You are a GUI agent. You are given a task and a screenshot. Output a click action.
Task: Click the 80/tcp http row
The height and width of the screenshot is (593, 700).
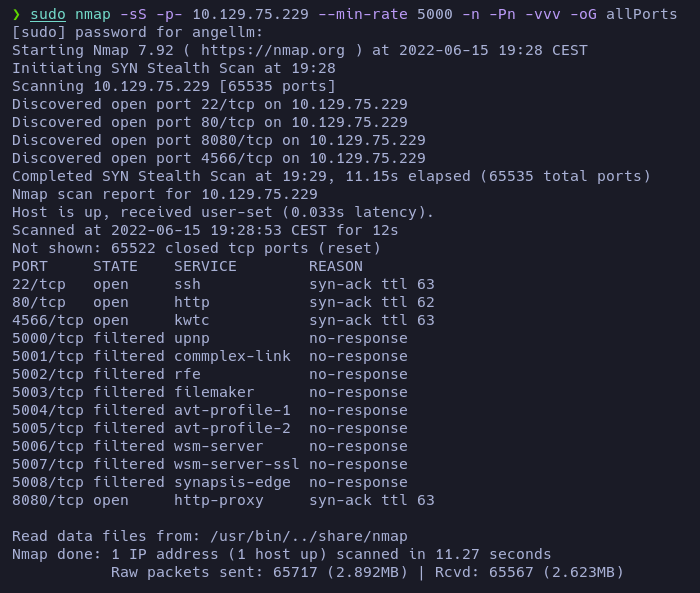point(223,302)
